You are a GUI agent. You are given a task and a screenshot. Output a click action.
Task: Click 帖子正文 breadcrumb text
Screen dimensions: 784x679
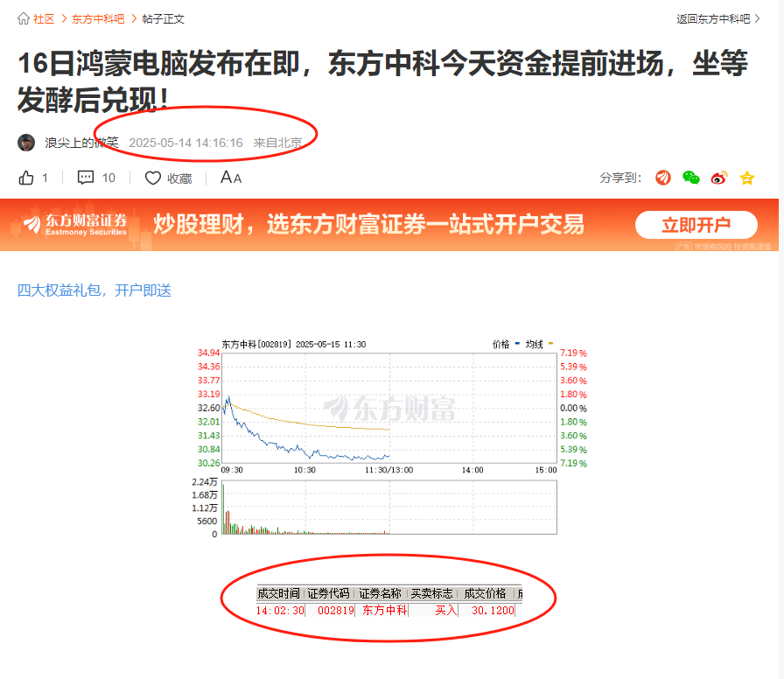pyautogui.click(x=163, y=19)
